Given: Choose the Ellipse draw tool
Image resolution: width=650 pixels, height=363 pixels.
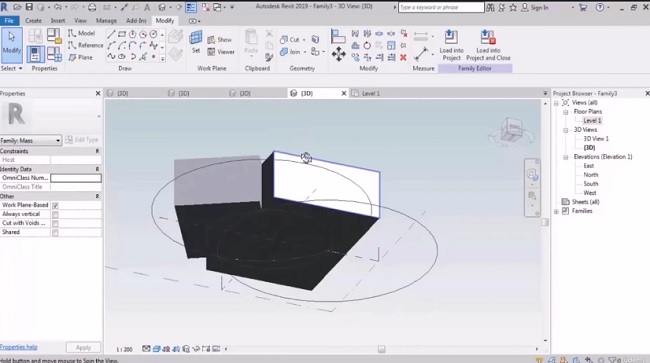Looking at the screenshot, I should pos(122,56).
